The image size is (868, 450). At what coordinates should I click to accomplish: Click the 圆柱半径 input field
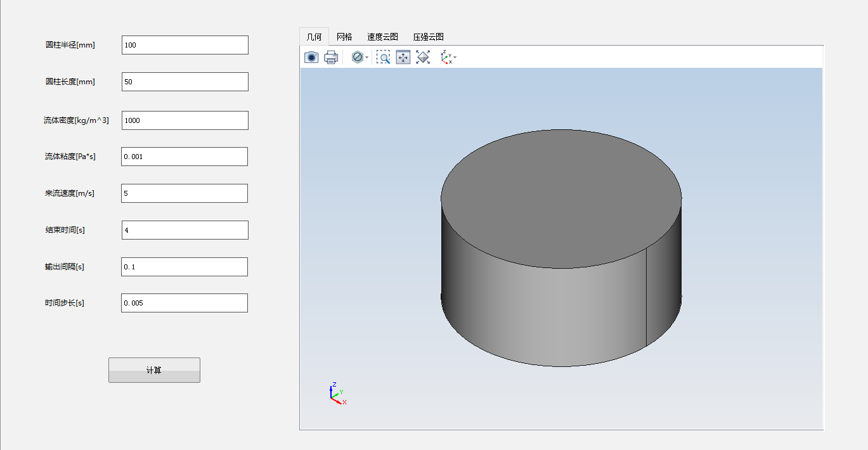[x=185, y=45]
